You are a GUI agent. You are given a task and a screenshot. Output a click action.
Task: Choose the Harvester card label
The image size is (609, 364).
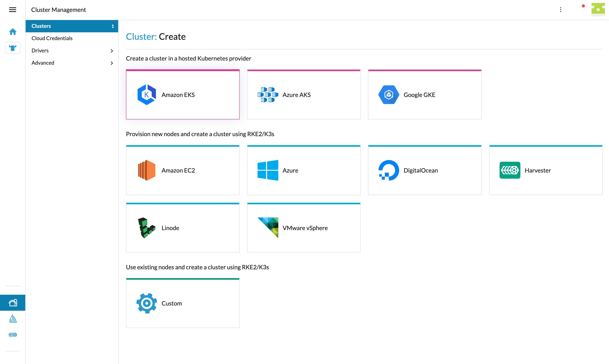coord(538,170)
